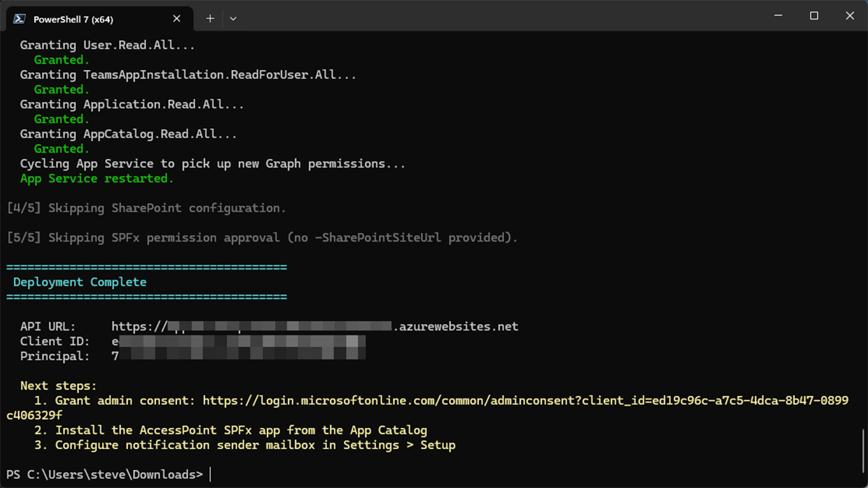The height and width of the screenshot is (488, 868).
Task: Click the redacted Principal value
Action: pos(239,356)
